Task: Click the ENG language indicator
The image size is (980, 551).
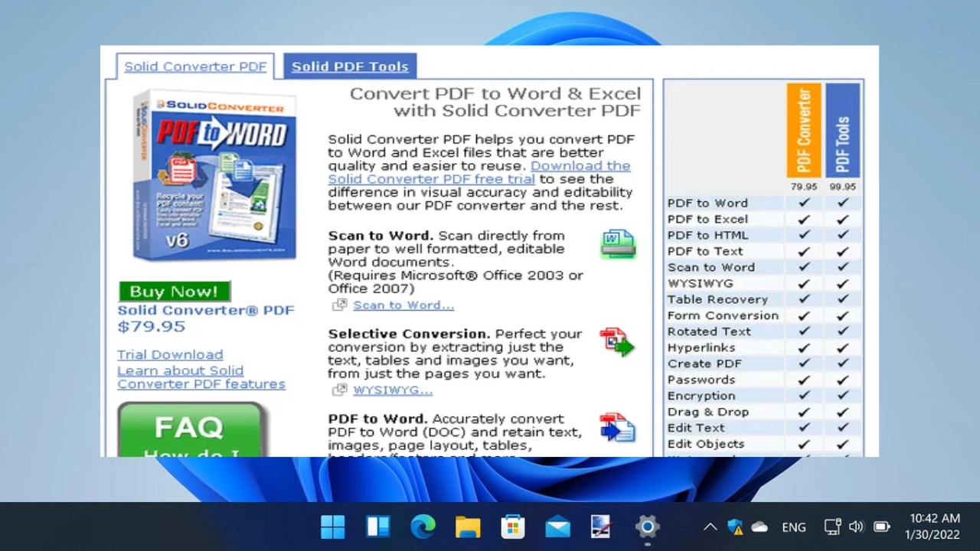Action: pos(794,527)
